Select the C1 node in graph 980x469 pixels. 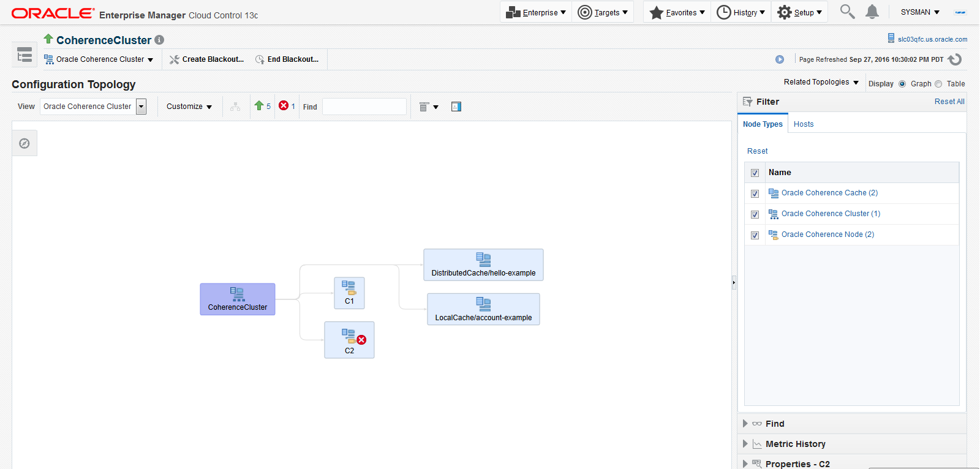(x=349, y=293)
